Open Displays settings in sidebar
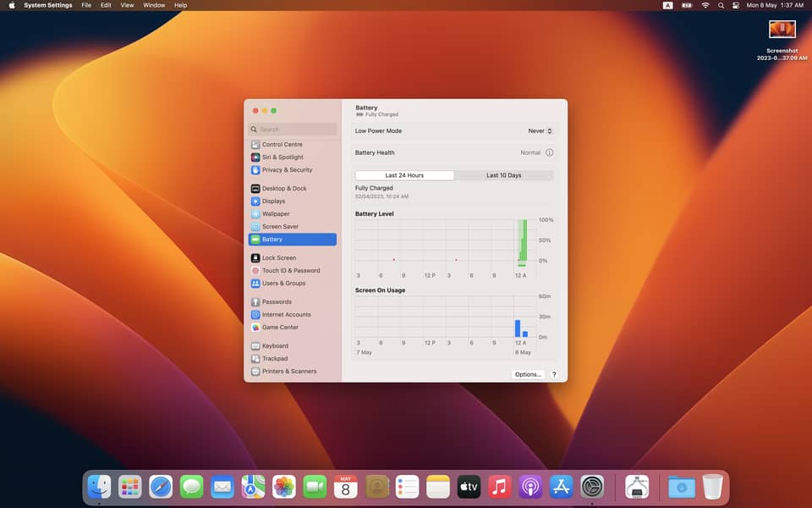The width and height of the screenshot is (812, 508). (273, 202)
